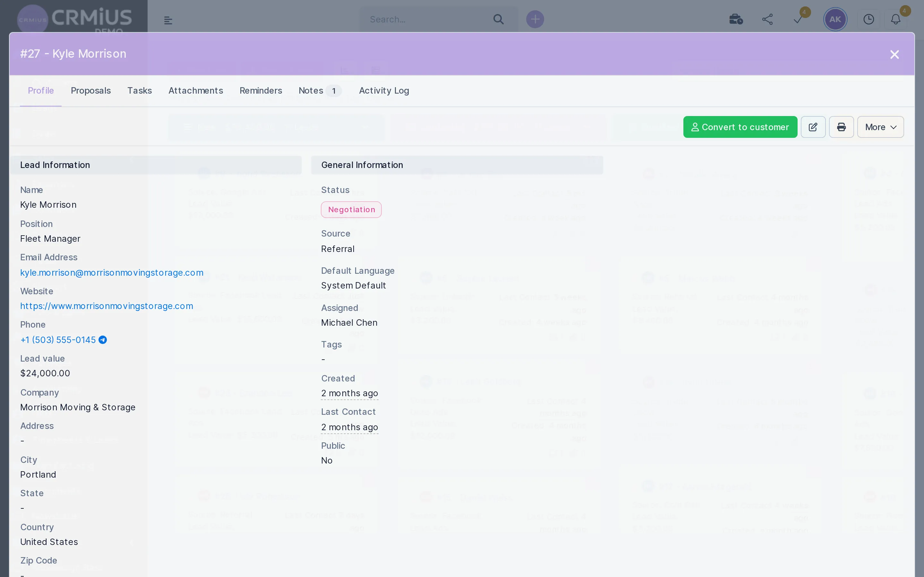Switch to the Proposals tab
Screen dimensions: 924x577
tap(91, 91)
